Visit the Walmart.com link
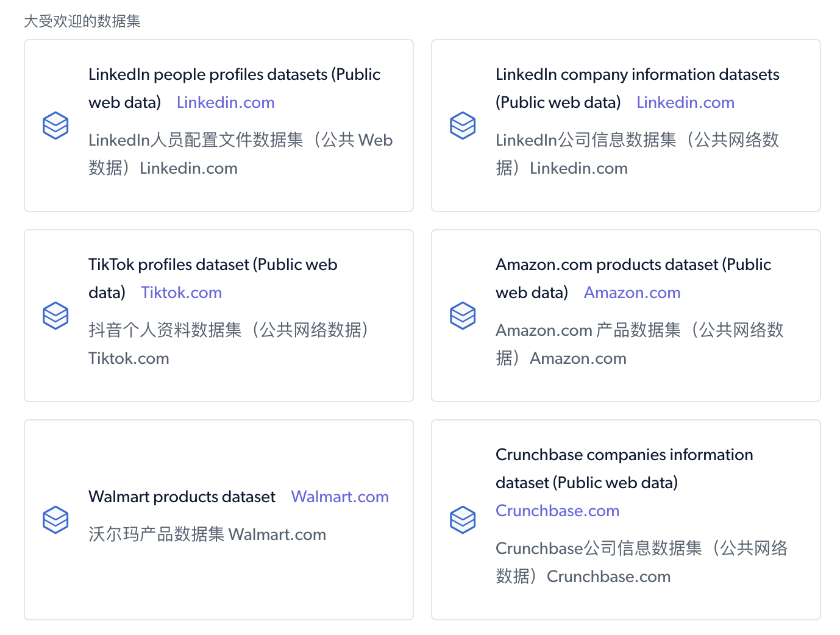The width and height of the screenshot is (840, 635). pos(340,497)
